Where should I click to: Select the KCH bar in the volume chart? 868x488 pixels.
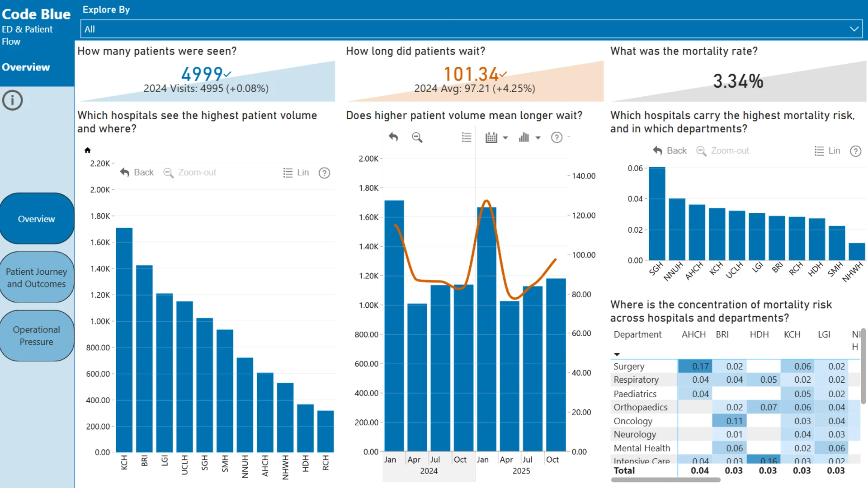[x=124, y=340]
